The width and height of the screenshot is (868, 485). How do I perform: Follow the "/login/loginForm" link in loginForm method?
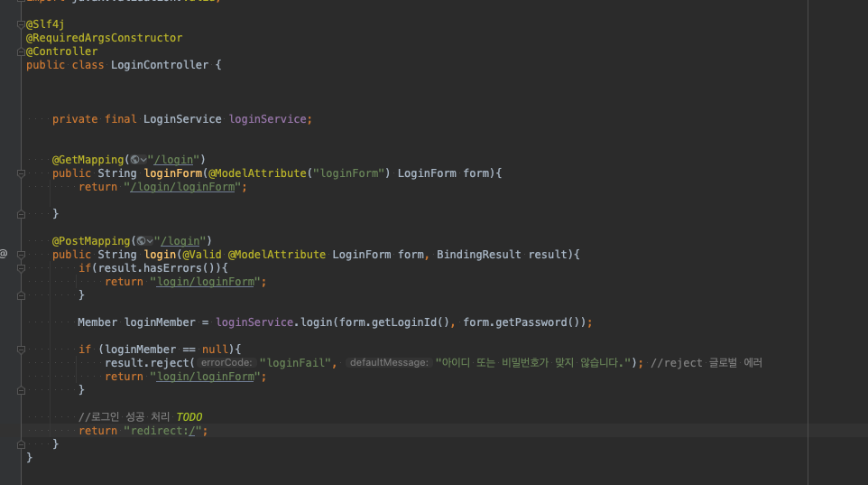[x=182, y=187]
